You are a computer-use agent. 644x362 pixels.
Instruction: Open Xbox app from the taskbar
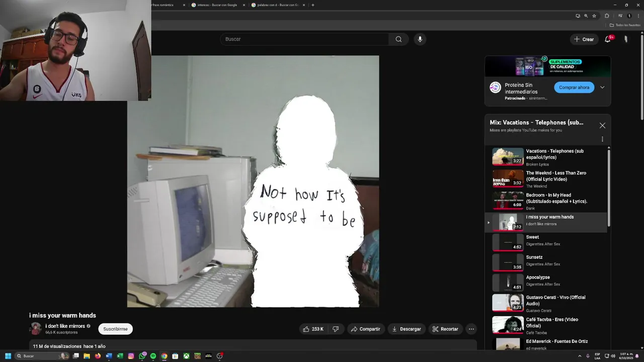pos(187,356)
